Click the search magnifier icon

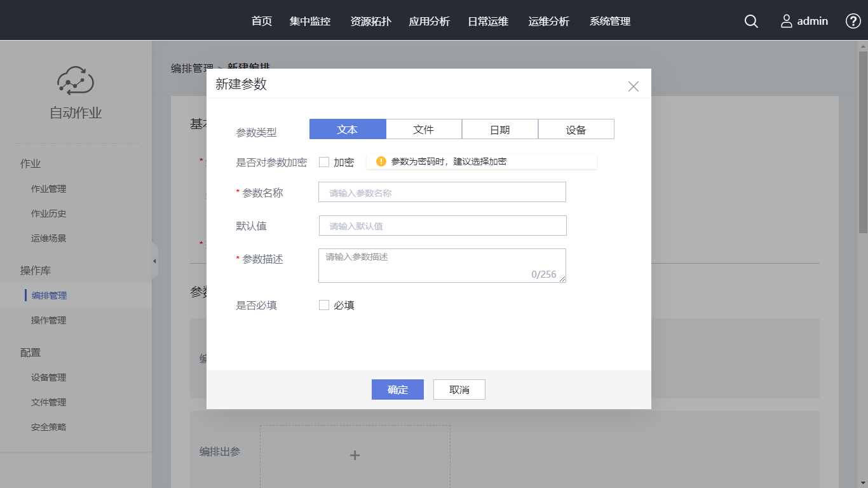pyautogui.click(x=751, y=21)
